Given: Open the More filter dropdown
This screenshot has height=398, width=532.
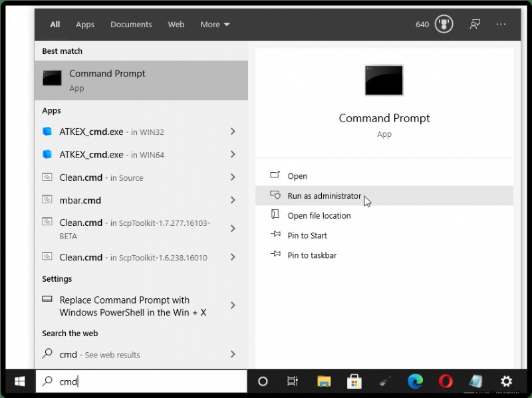Looking at the screenshot, I should [x=215, y=25].
